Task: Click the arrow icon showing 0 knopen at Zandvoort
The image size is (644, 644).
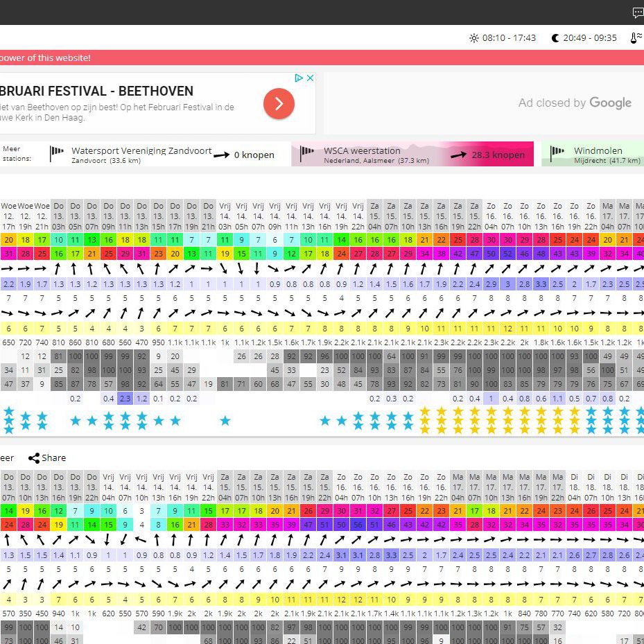Action: [x=222, y=155]
